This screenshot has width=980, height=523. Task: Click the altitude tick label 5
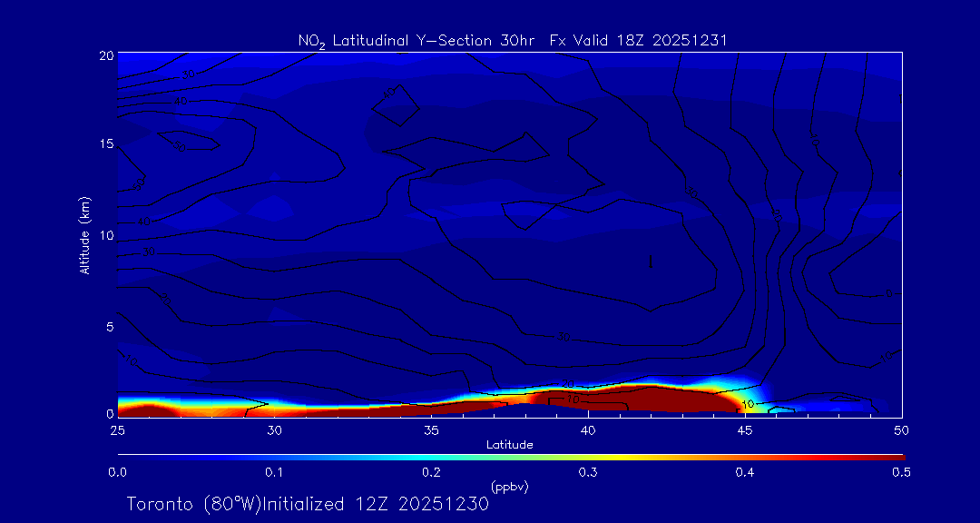click(x=110, y=327)
